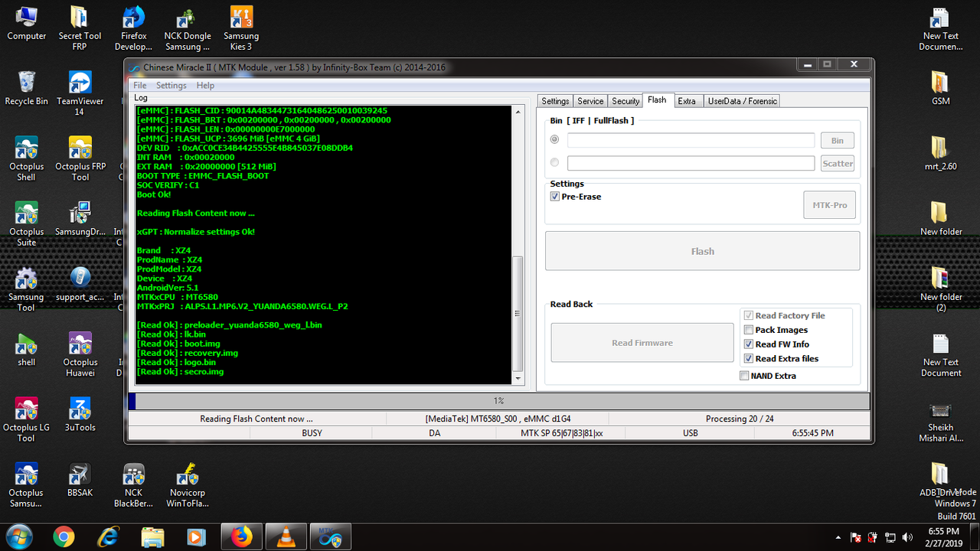The image size is (980, 551).
Task: Click the log scrollbar down arrow
Action: coord(518,378)
